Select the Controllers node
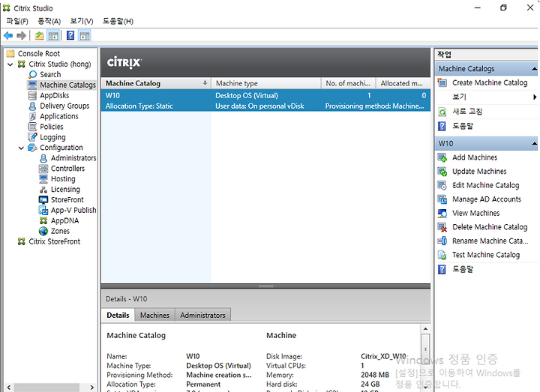 click(x=67, y=169)
